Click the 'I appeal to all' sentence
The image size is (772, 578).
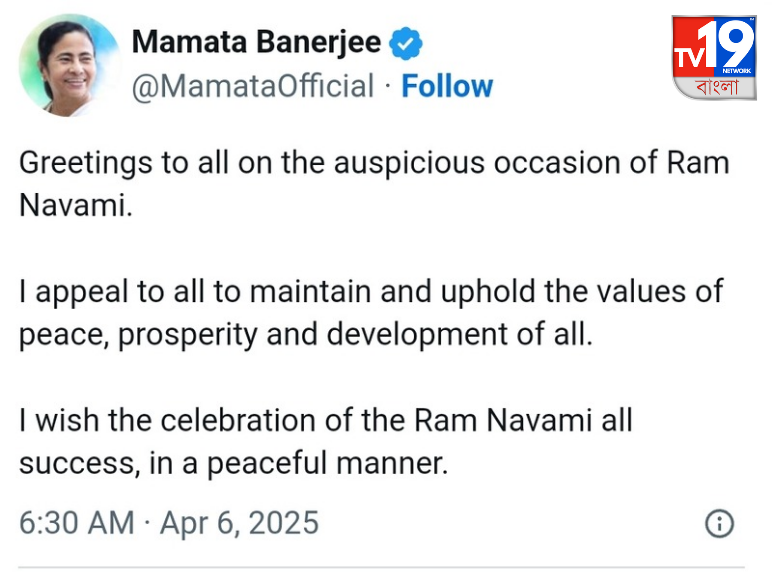pyautogui.click(x=371, y=292)
